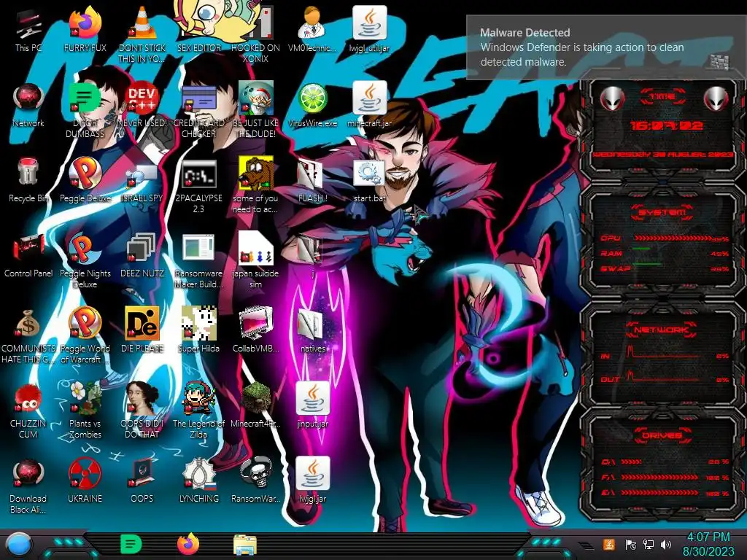The height and width of the screenshot is (560, 747).
Task: Open the green chat app on taskbar
Action: (131, 544)
